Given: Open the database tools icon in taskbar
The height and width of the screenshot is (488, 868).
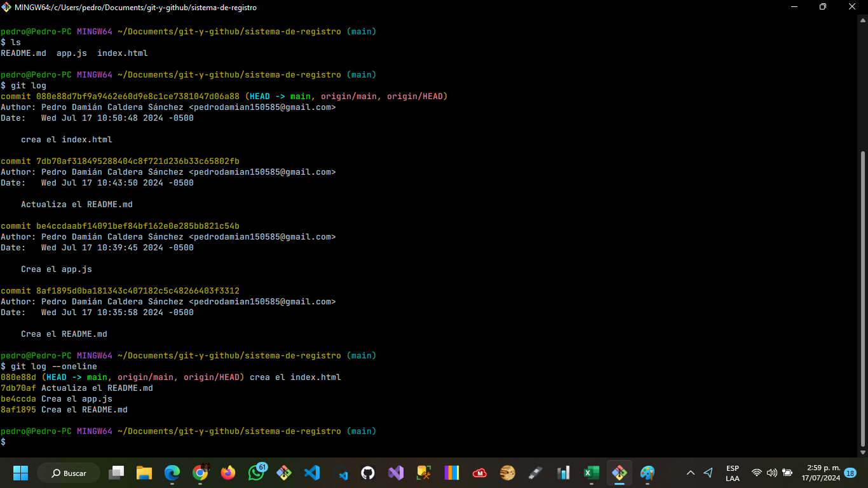Looking at the screenshot, I should point(424,473).
